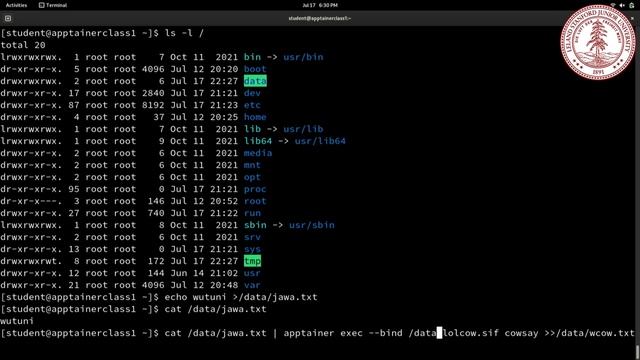The width and height of the screenshot is (640, 360).
Task: Click the 'media' directory name
Action: (x=258, y=153)
